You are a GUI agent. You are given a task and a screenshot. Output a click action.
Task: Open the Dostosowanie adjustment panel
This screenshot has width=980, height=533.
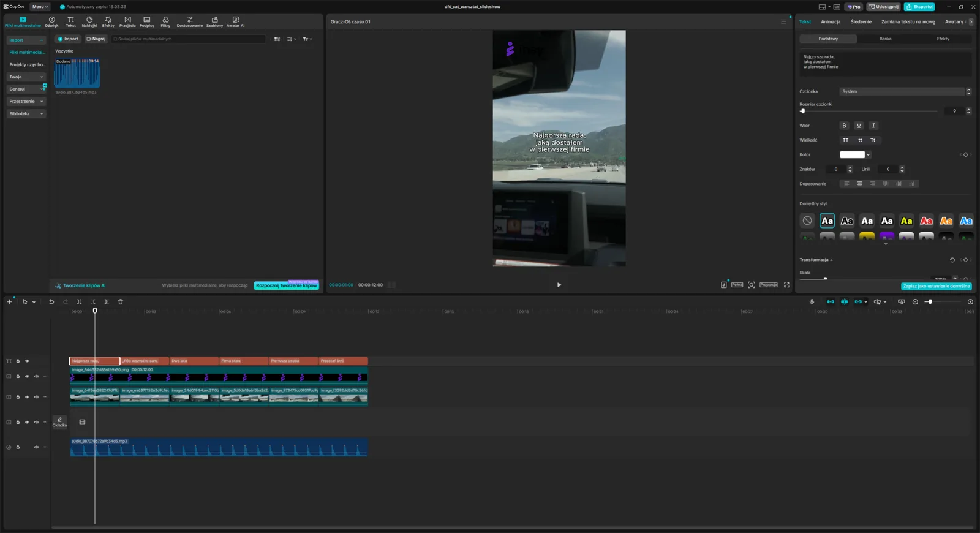tap(190, 22)
